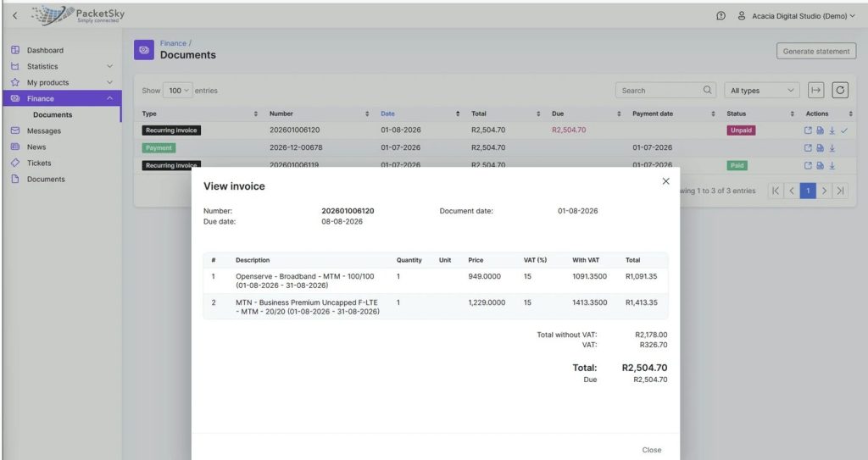Mark unpaid invoice as paid checkmark

coord(844,130)
